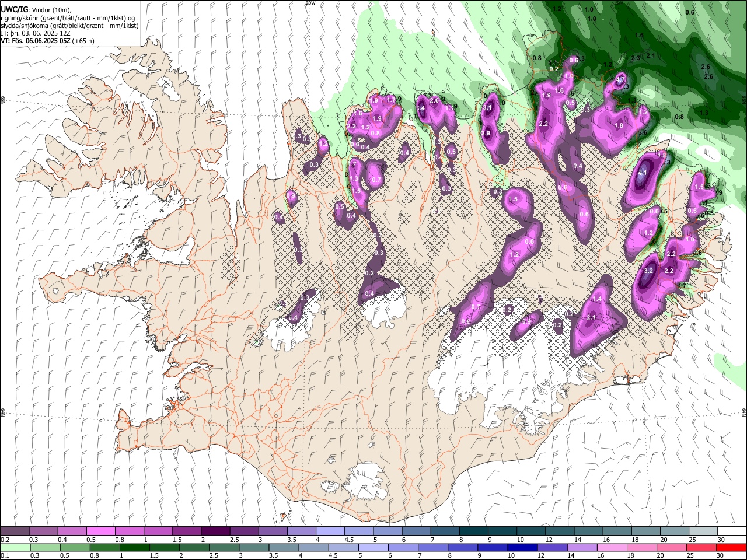This screenshot has height=560, width=747.
Task: Click the '0.1' label under rain scale
Action: [5, 555]
